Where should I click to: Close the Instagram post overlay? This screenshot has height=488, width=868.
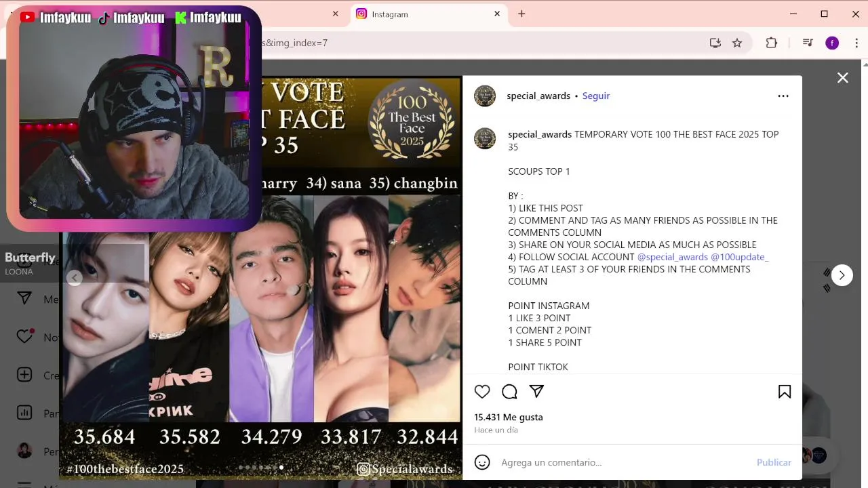[843, 78]
